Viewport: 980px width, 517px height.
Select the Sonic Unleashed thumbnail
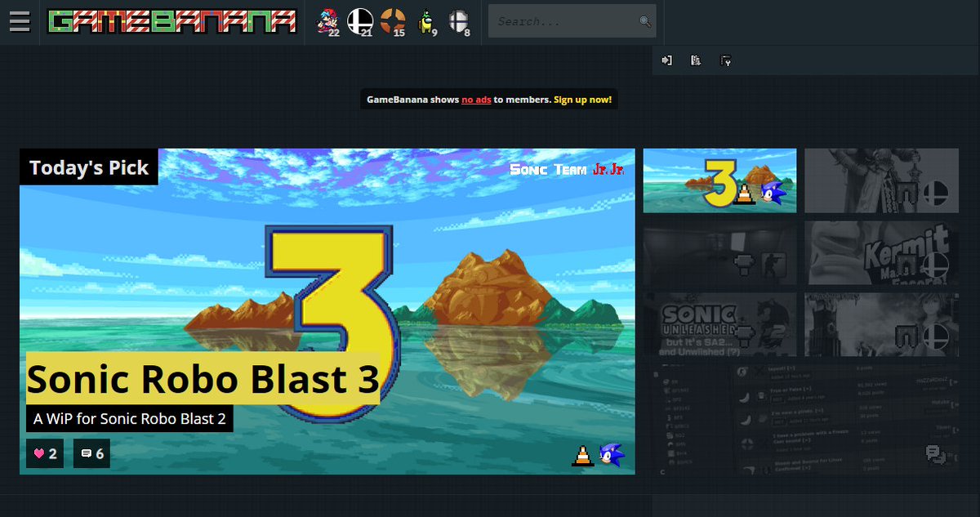(x=719, y=324)
